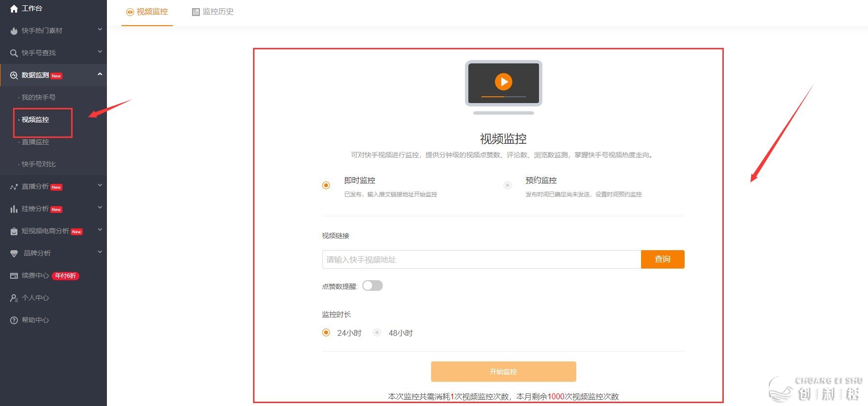Screen dimensions: 868x406
Task: Choose 24小时 monitoring duration
Action: tap(326, 332)
